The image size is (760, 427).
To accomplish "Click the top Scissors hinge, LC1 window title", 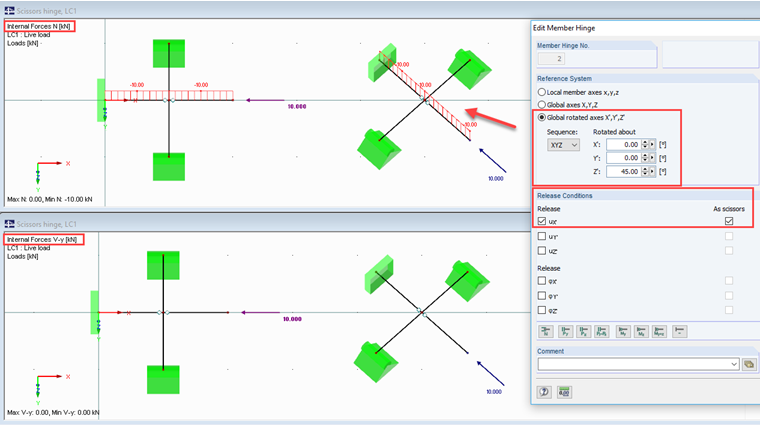I will click(x=47, y=11).
